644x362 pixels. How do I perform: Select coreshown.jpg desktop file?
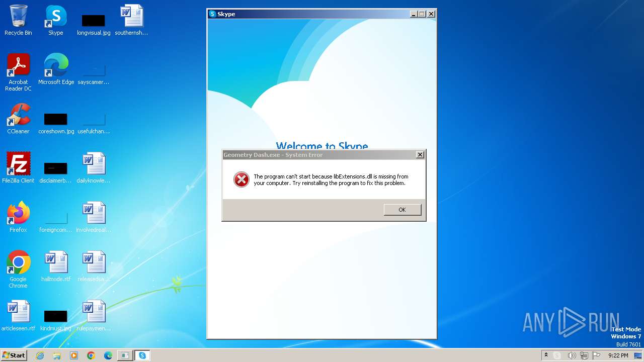[56, 123]
